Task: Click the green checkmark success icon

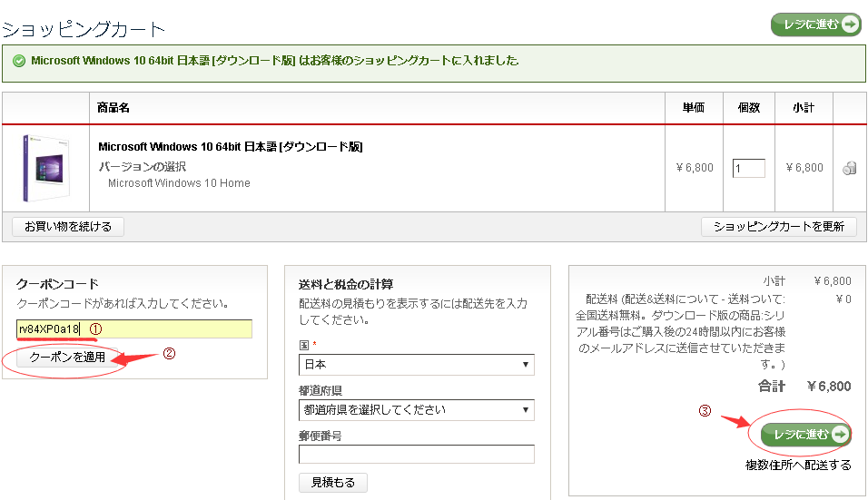Action: 19,61
